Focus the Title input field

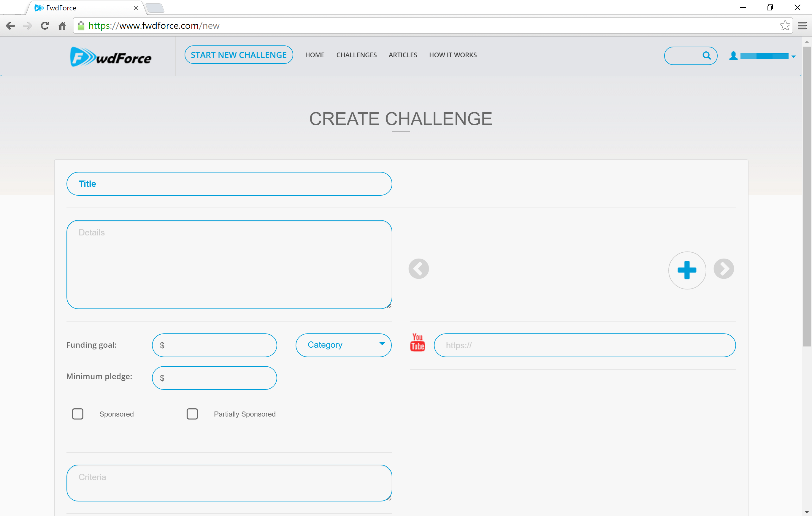[x=229, y=184]
